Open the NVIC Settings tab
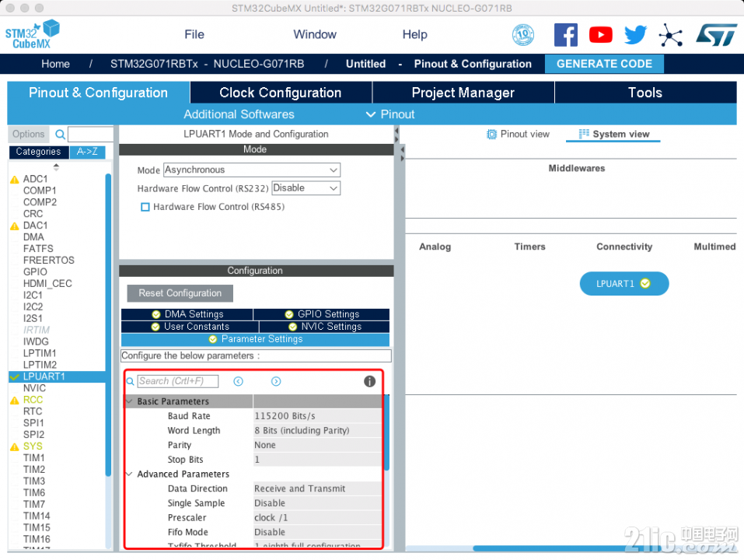Image resolution: width=744 pixels, height=560 pixels. coord(324,327)
